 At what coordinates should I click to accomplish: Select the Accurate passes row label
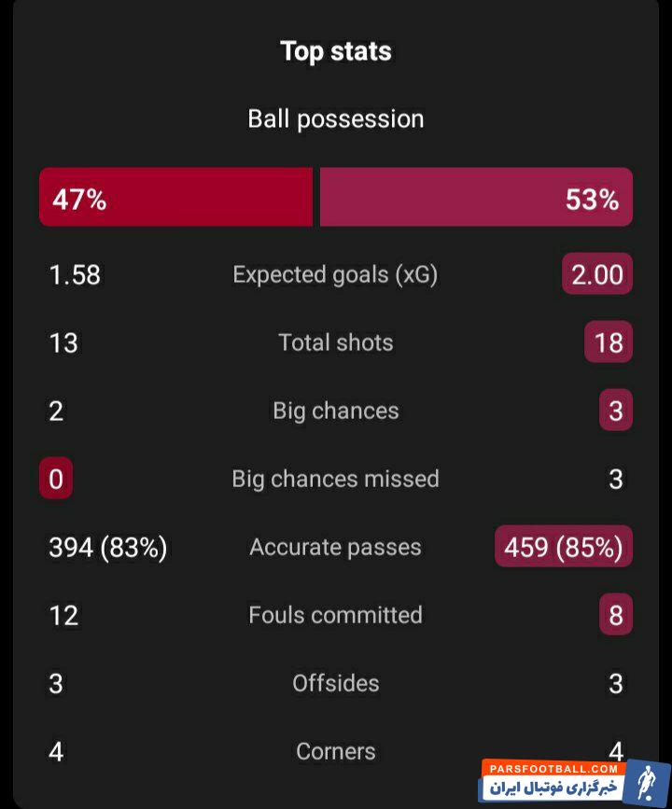coord(335,548)
